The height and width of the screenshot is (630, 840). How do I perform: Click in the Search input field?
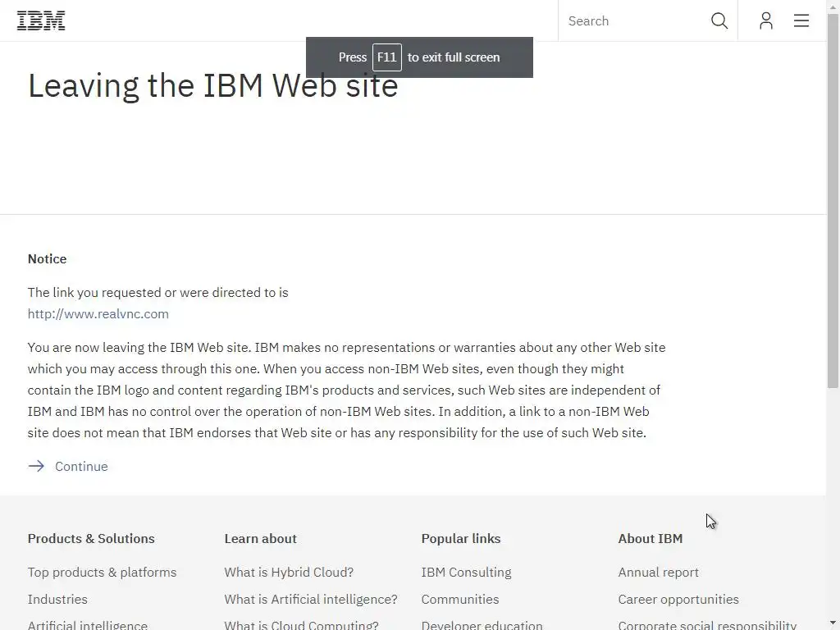tap(632, 21)
